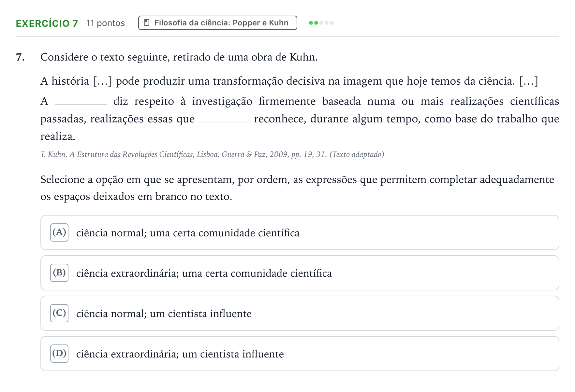Click the first blank after 'A'
The width and height of the screenshot is (575, 392).
[81, 102]
